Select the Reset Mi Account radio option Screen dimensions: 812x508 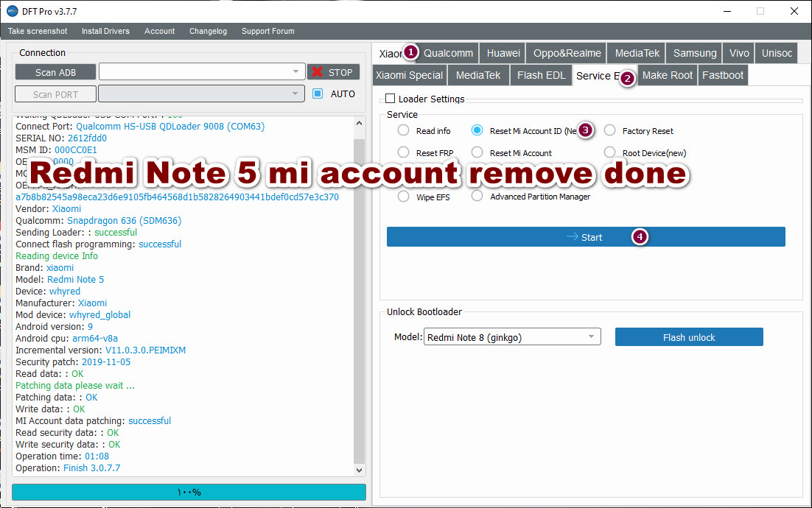[x=477, y=152]
